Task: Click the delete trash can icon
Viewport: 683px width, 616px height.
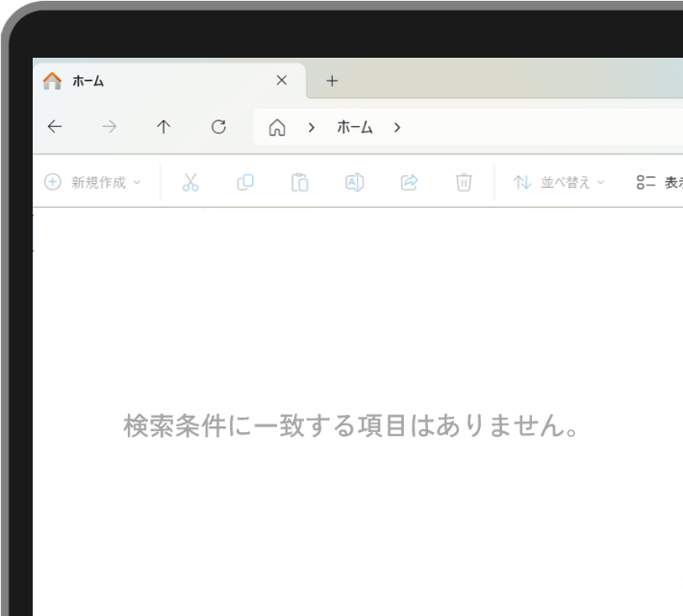Action: tap(464, 182)
